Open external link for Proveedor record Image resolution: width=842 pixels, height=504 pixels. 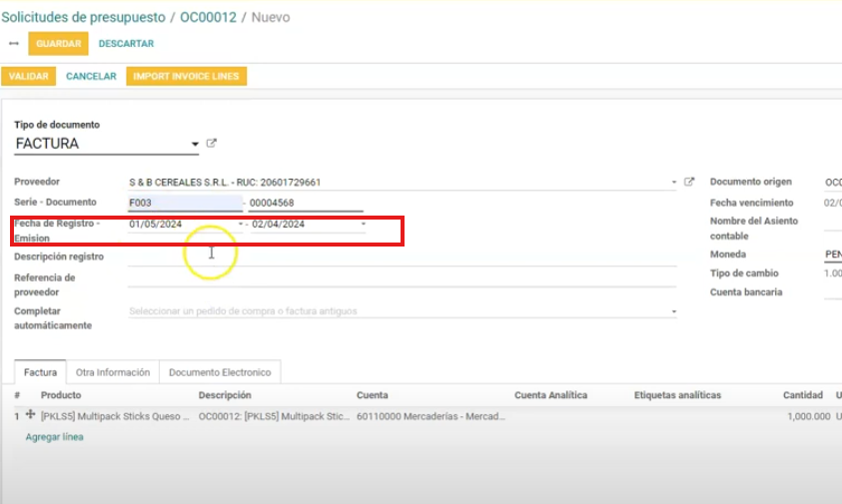click(689, 183)
